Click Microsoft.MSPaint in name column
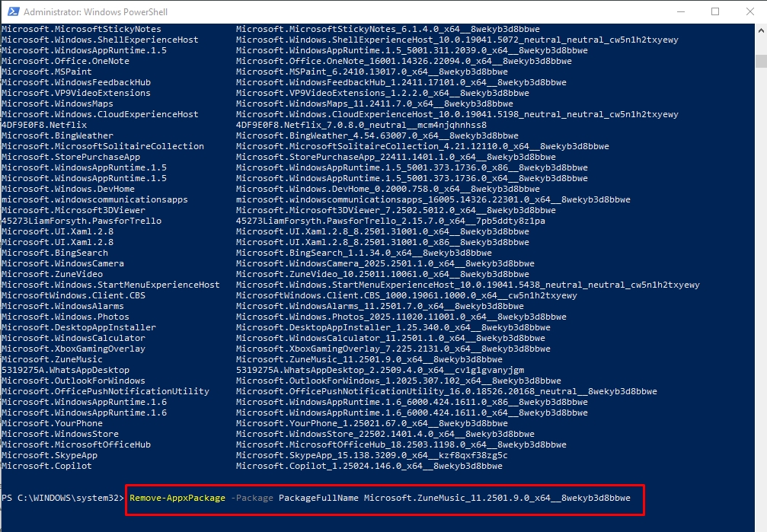Screen dimensions: 767x532 coord(46,72)
